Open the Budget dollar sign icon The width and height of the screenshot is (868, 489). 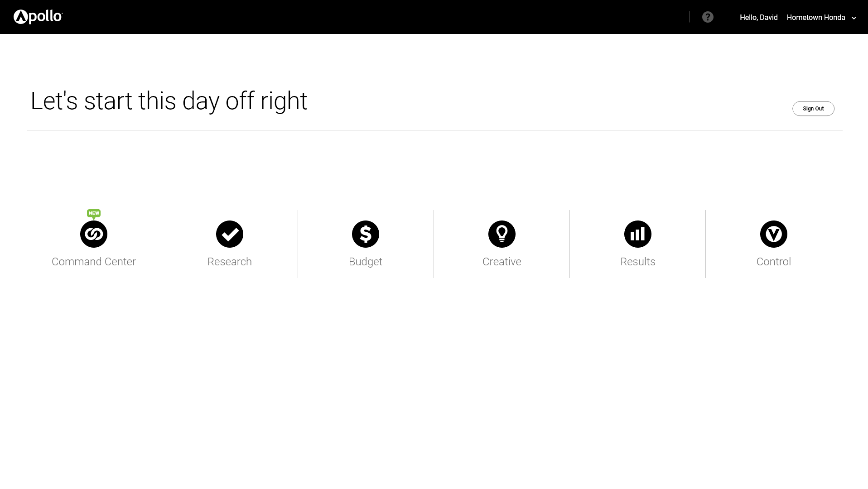pos(366,234)
